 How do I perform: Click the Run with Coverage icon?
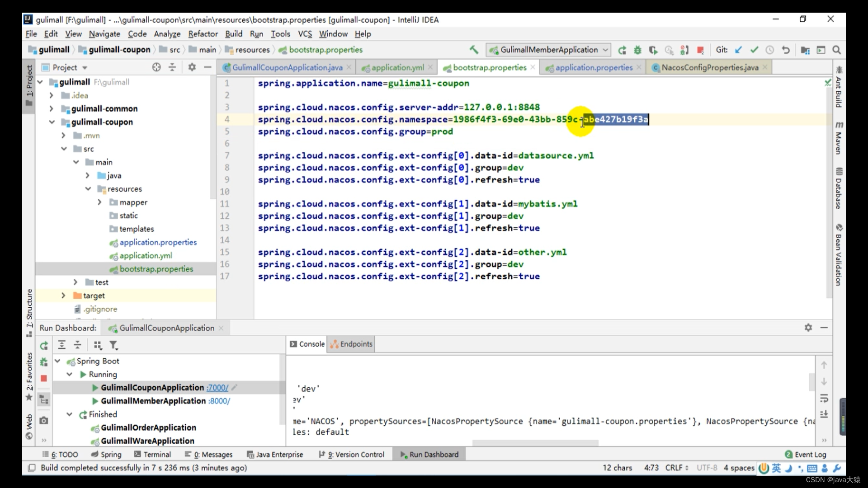653,50
